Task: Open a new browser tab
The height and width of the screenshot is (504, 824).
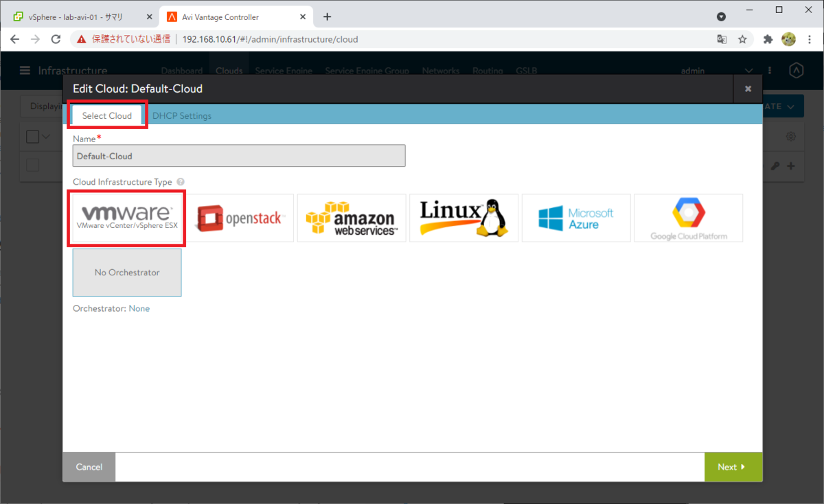Action: click(x=327, y=16)
